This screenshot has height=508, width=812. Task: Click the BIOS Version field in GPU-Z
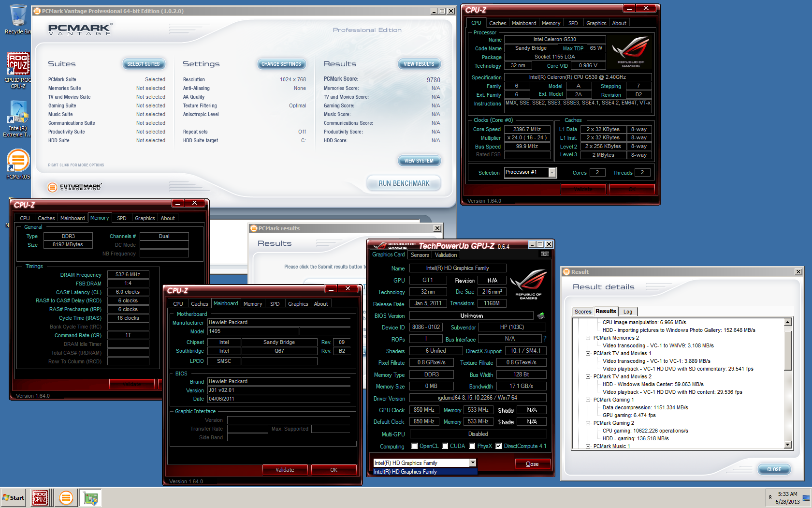coord(471,315)
